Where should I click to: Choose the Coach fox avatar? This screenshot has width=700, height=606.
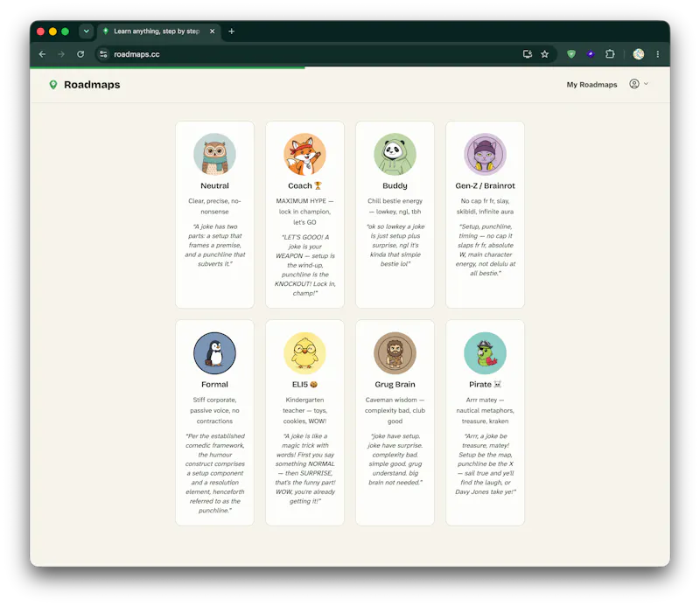[304, 154]
